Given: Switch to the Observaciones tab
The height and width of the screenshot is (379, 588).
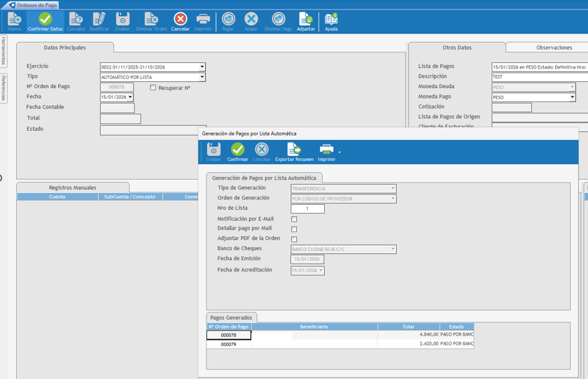Looking at the screenshot, I should (554, 48).
